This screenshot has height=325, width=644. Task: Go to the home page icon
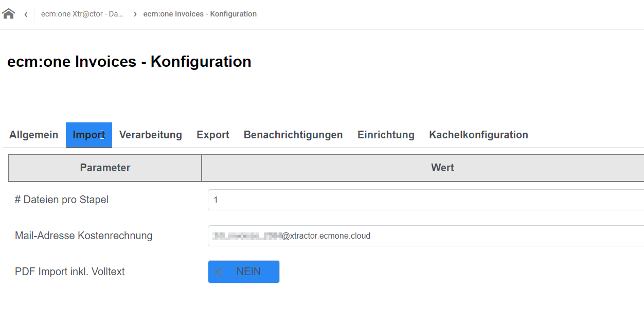[x=9, y=14]
